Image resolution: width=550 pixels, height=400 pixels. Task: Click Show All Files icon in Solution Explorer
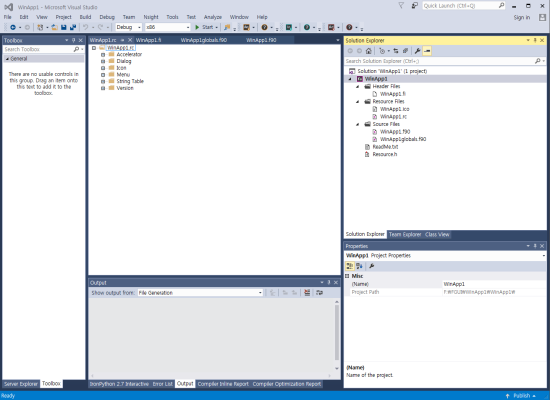click(405, 51)
